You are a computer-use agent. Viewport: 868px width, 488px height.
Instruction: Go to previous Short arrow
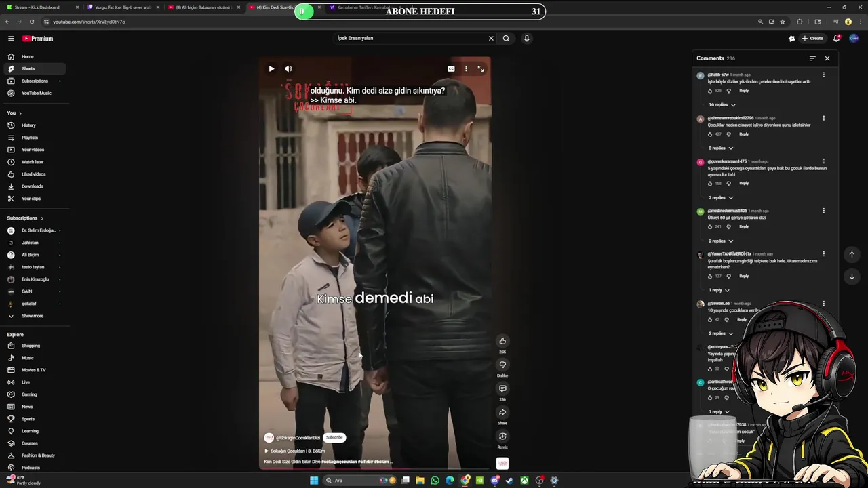pyautogui.click(x=852, y=255)
